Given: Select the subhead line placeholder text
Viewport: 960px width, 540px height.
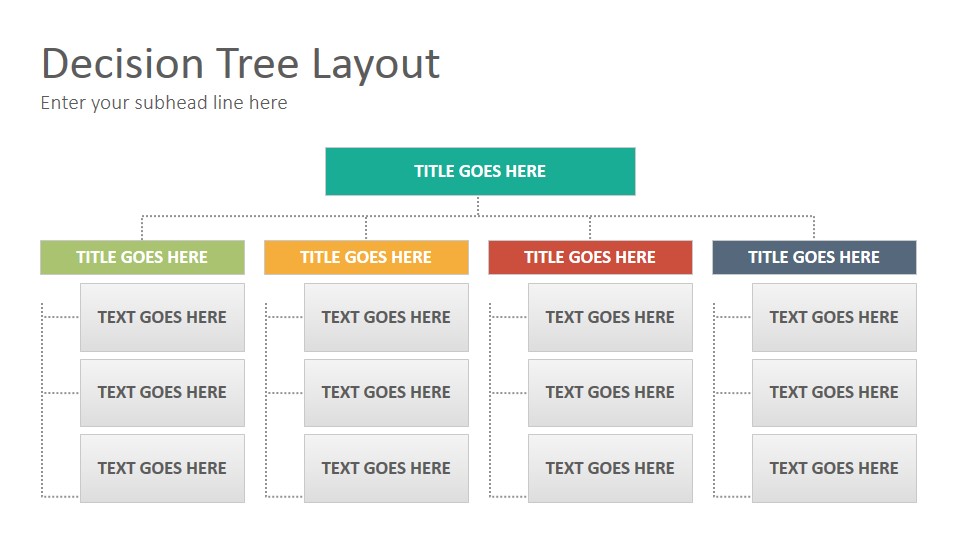Looking at the screenshot, I should point(163,103).
